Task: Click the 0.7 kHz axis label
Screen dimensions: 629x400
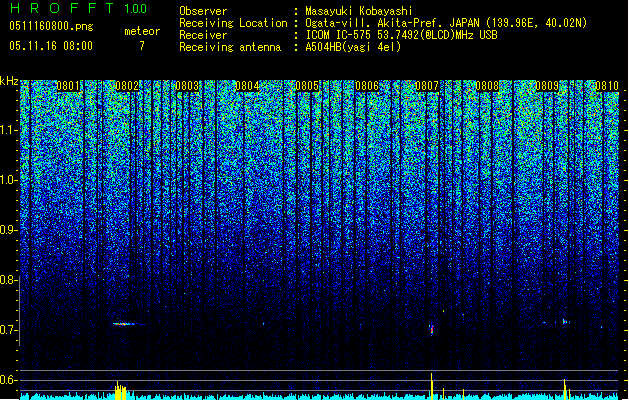Action: pos(9,330)
